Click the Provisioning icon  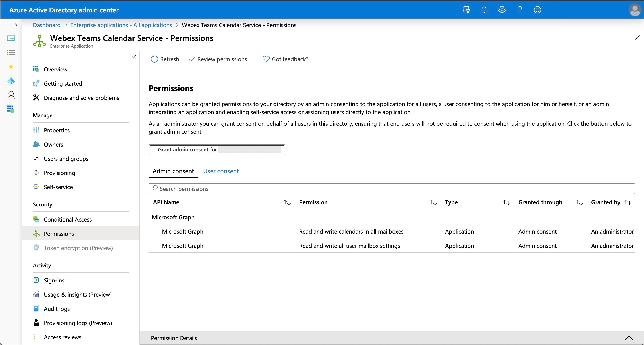36,173
